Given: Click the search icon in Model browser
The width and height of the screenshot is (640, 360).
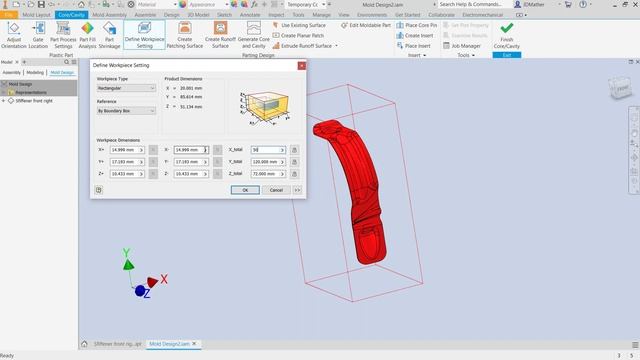Looking at the screenshot, I should coord(67,62).
